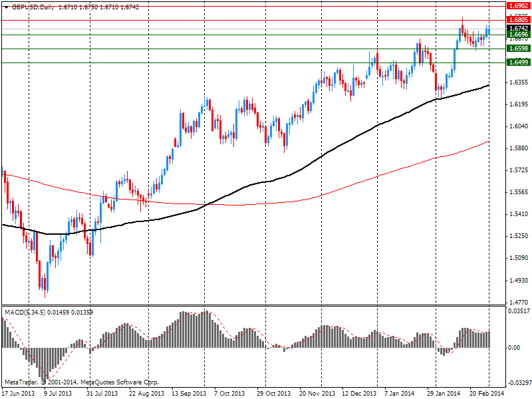This screenshot has width=532, height=399.
Task: Click the MACD(5,34,5) indicator label
Action: [x=27, y=311]
